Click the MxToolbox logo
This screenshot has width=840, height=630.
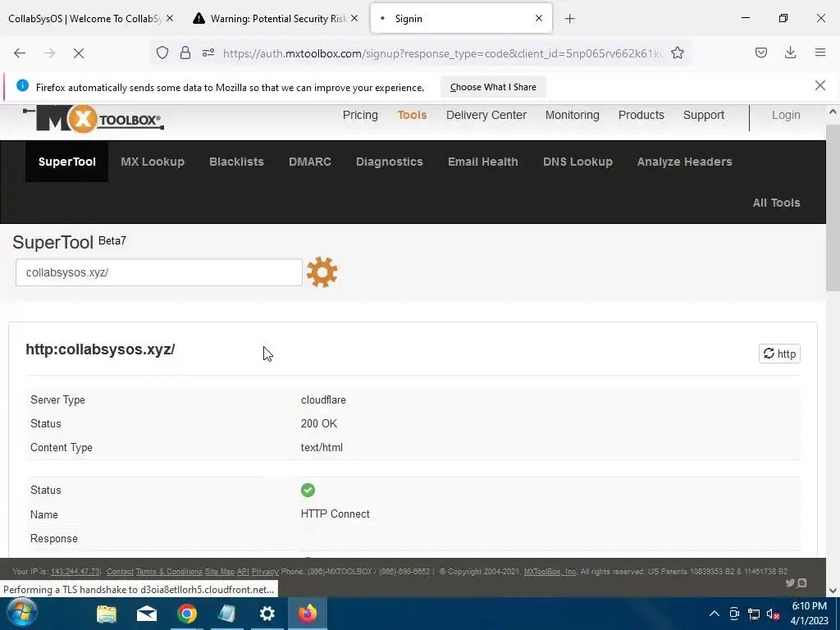[x=94, y=119]
